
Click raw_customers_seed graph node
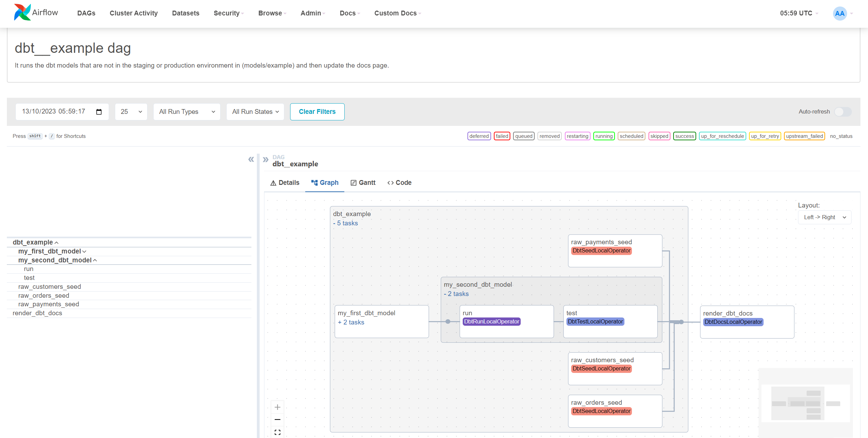coord(615,369)
